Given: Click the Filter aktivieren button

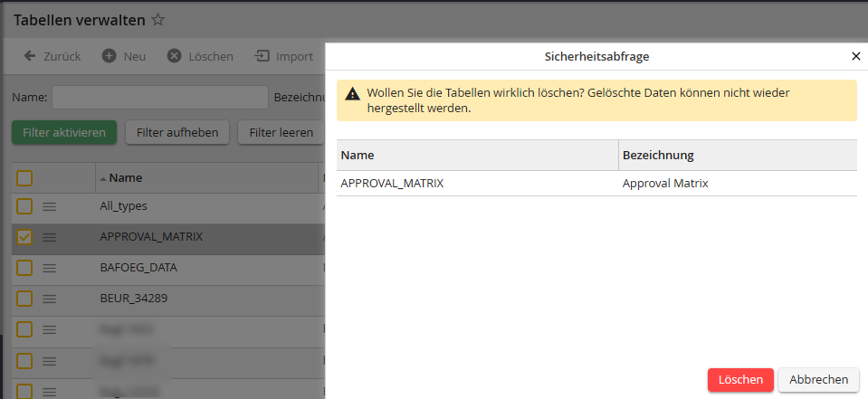Looking at the screenshot, I should 64,132.
